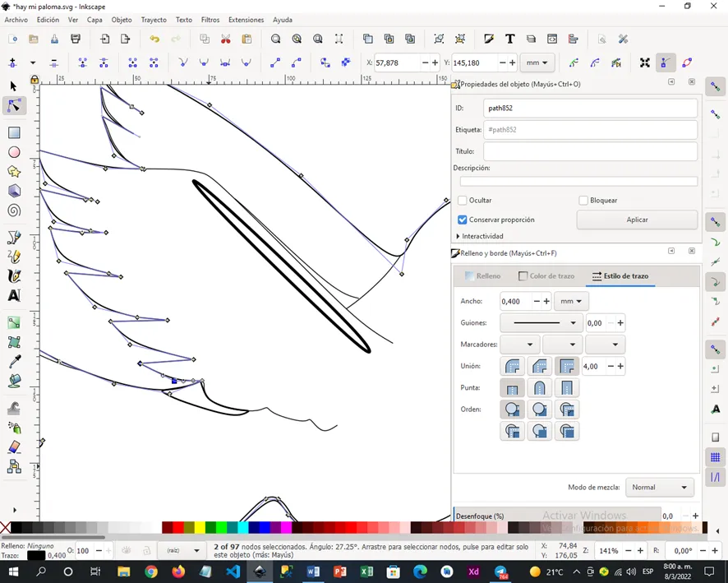Decrease X coordinate with minus button
The image size is (728, 583).
(x=425, y=62)
